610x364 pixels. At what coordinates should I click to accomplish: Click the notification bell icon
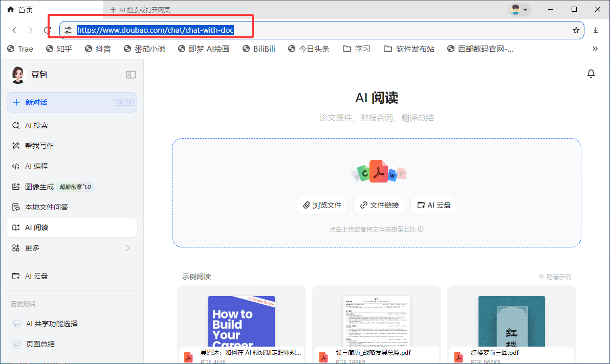(x=591, y=74)
